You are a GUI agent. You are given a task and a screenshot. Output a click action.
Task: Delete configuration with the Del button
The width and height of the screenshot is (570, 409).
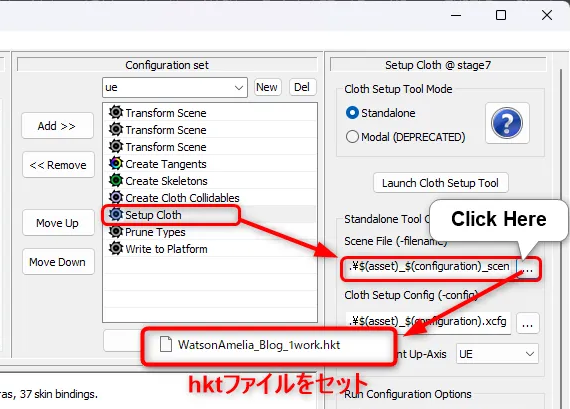pyautogui.click(x=302, y=87)
